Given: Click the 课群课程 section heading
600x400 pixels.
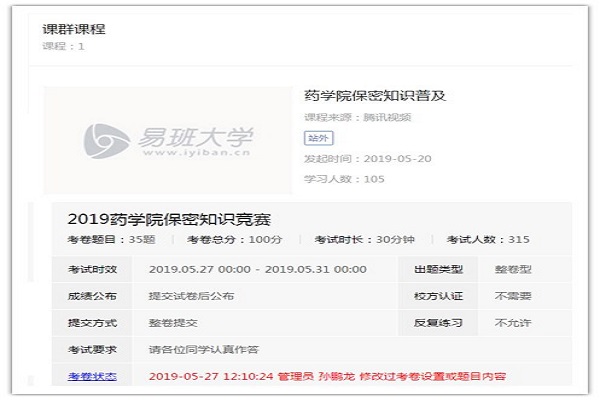Looking at the screenshot, I should pyautogui.click(x=74, y=28).
